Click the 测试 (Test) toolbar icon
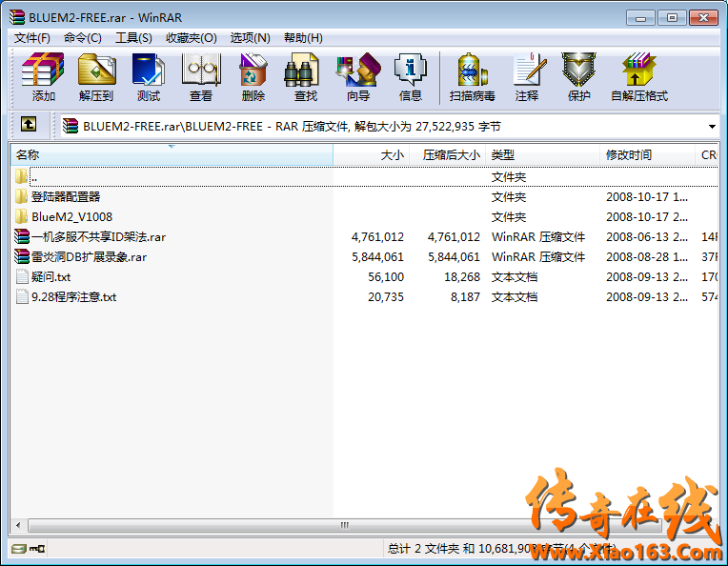 149,76
